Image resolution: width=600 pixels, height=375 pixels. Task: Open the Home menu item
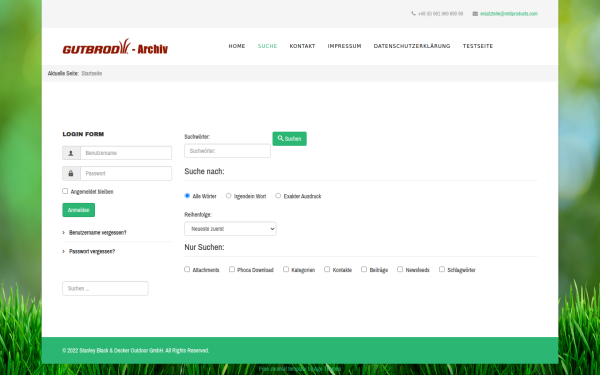tap(237, 46)
